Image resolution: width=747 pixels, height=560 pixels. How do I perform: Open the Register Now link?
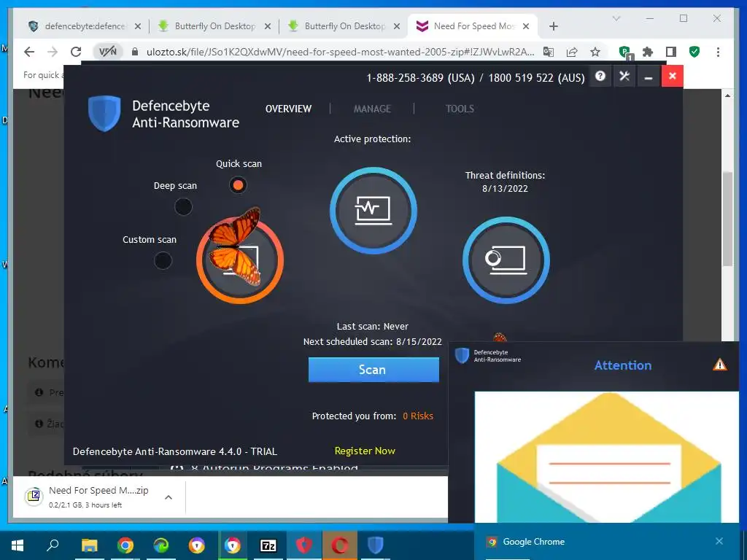pos(365,451)
